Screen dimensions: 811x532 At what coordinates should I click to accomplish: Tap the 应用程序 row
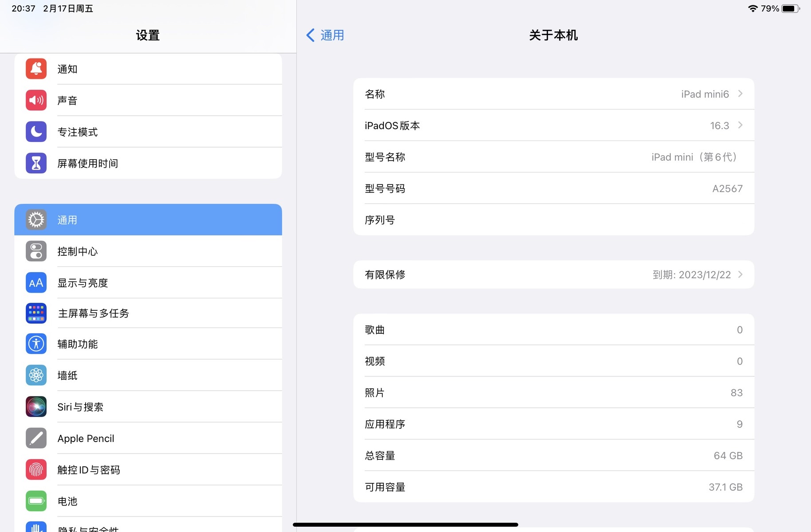coord(554,424)
